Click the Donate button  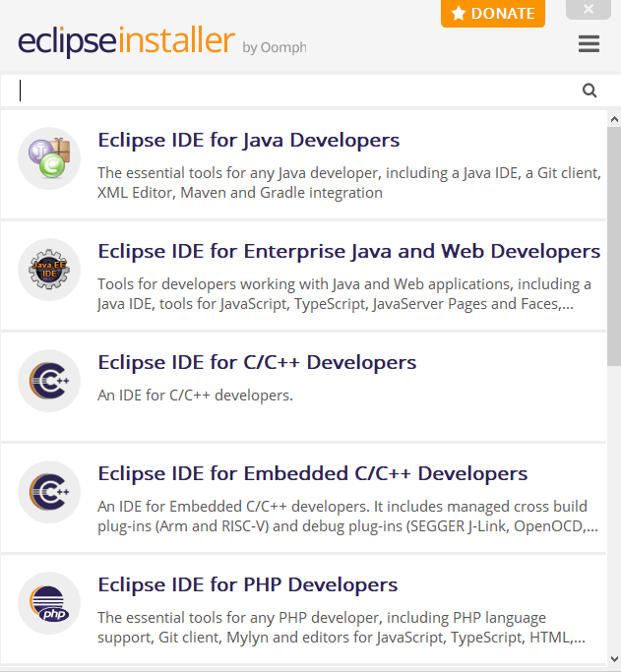coord(493,14)
